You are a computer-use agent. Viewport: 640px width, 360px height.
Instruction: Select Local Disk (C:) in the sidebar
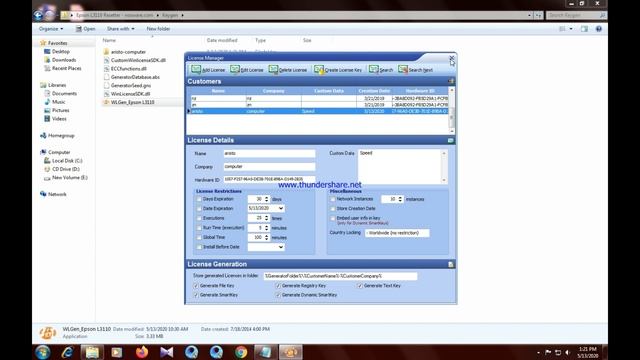63,161
